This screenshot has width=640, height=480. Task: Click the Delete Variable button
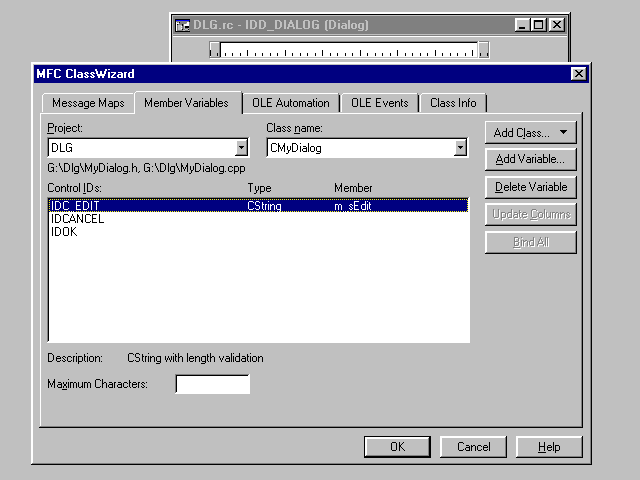[x=531, y=187]
